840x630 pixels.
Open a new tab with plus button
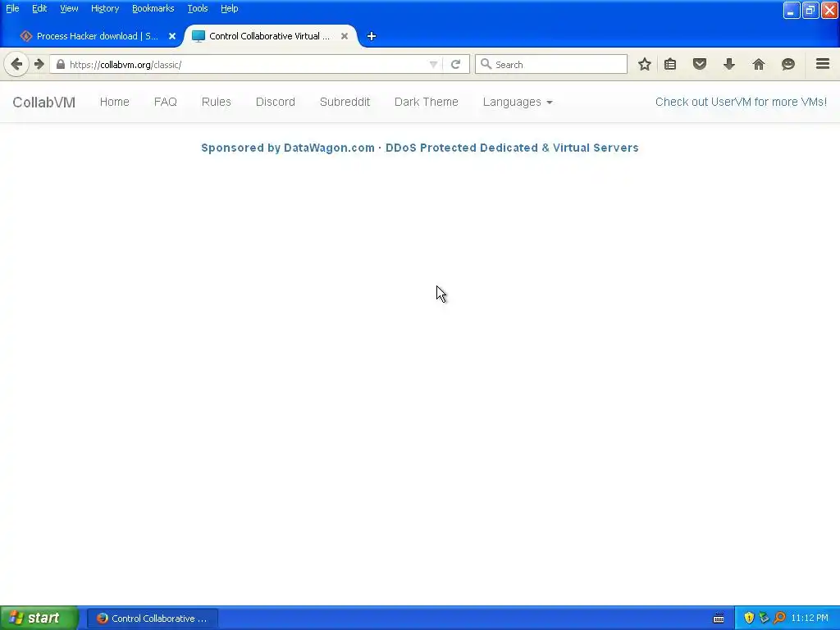point(372,36)
